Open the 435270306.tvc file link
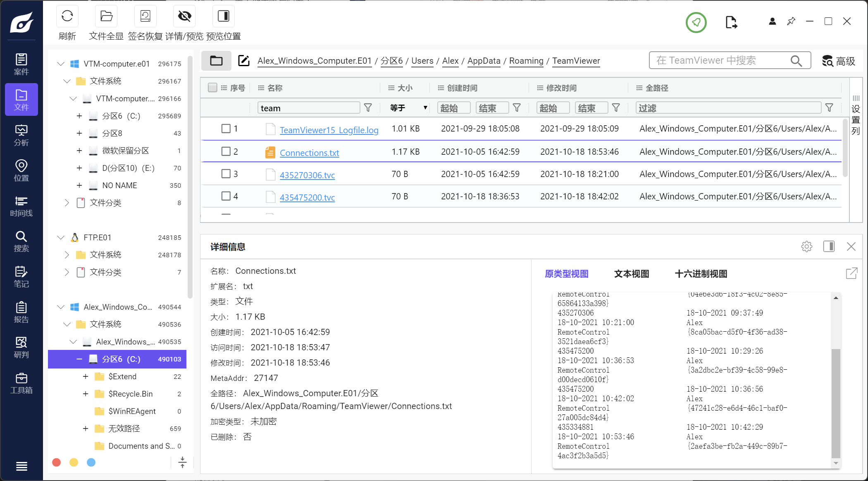Screen dimensions: 868x481 307,175
